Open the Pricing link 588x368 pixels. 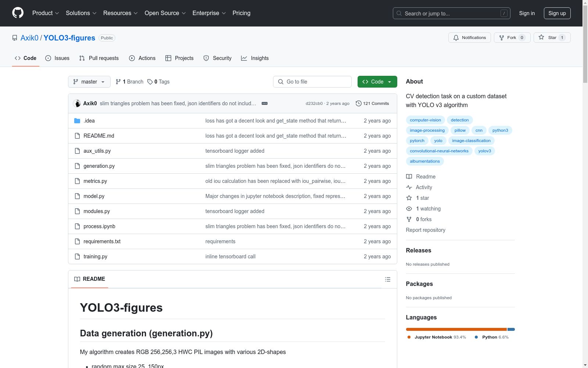(x=241, y=13)
